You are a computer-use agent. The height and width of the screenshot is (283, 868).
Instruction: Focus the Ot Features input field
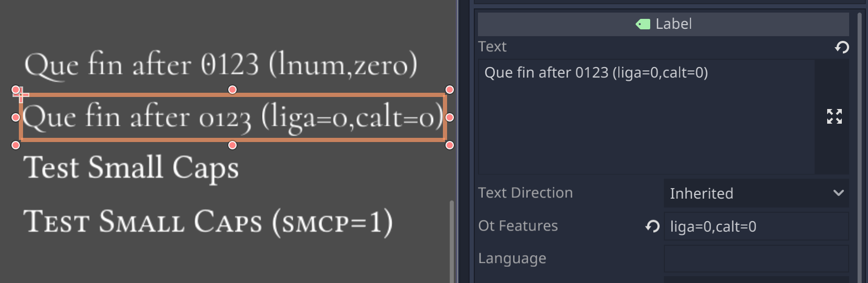coord(756,226)
